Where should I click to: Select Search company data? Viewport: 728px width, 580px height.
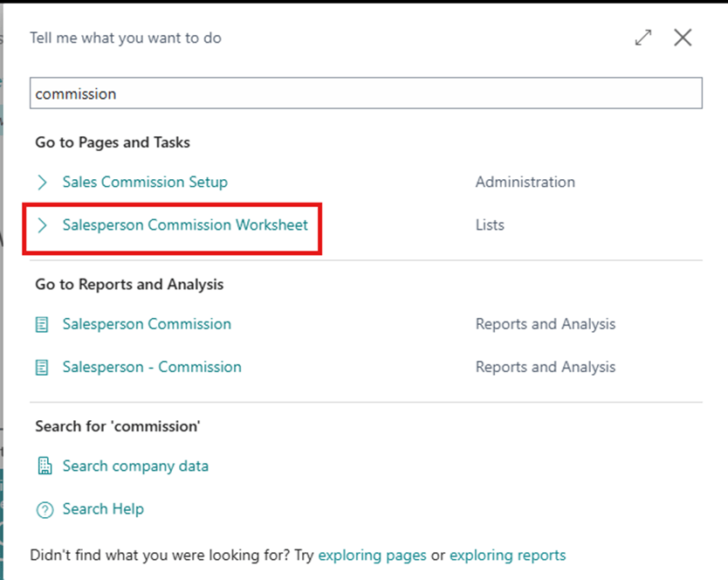coord(135,466)
